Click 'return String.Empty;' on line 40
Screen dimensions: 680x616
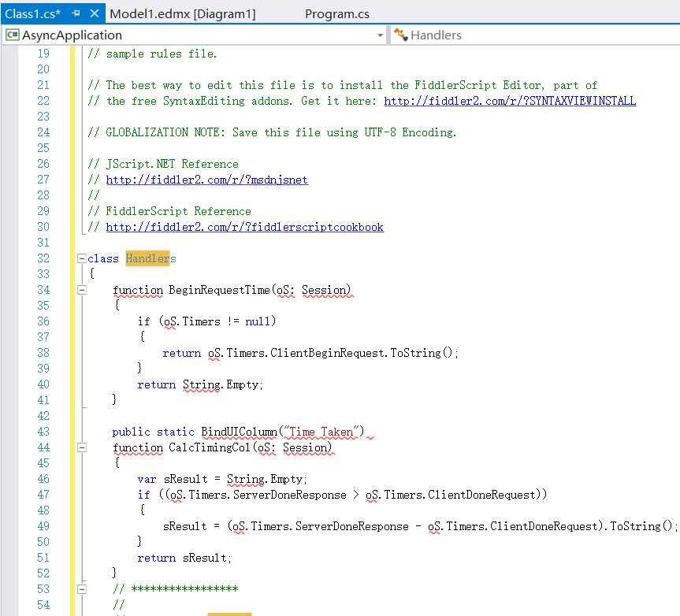200,384
